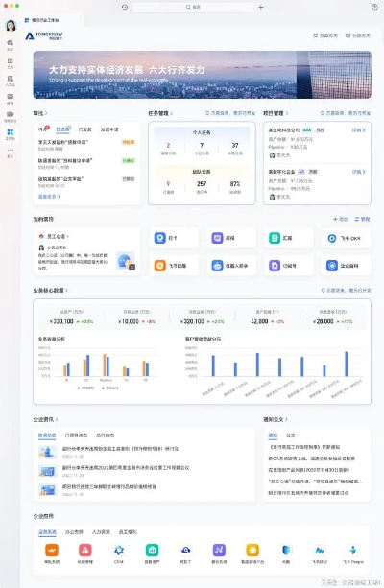Open the help icon at top right
This screenshot has height=588, width=384.
[x=374, y=7]
